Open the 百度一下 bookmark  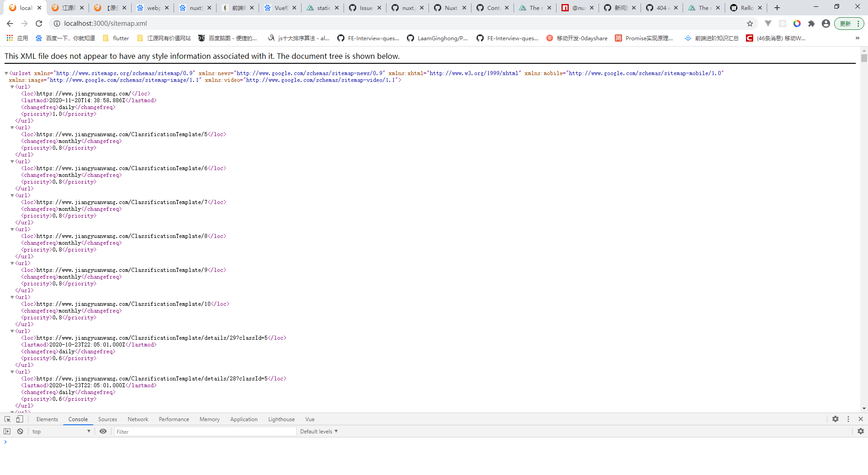click(x=65, y=38)
